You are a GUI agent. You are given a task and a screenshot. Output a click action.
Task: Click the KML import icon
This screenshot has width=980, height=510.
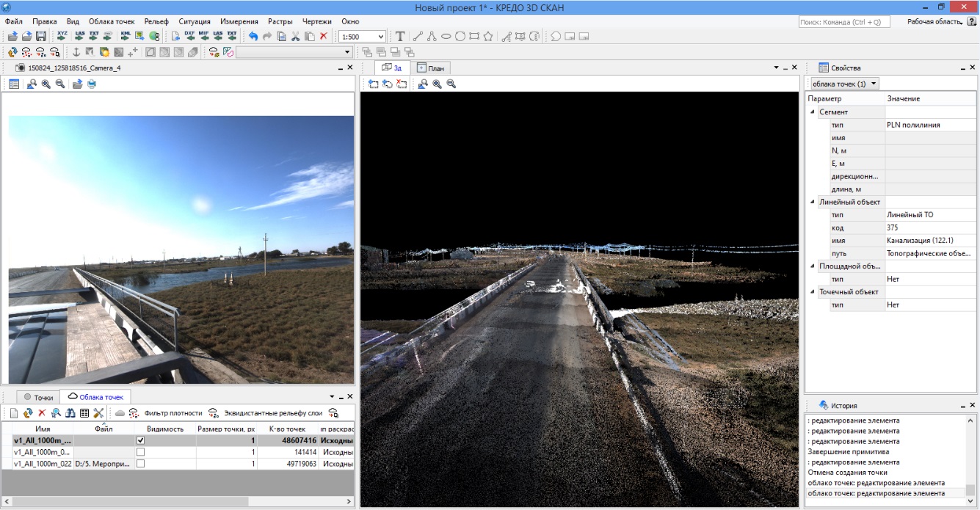pyautogui.click(x=126, y=36)
